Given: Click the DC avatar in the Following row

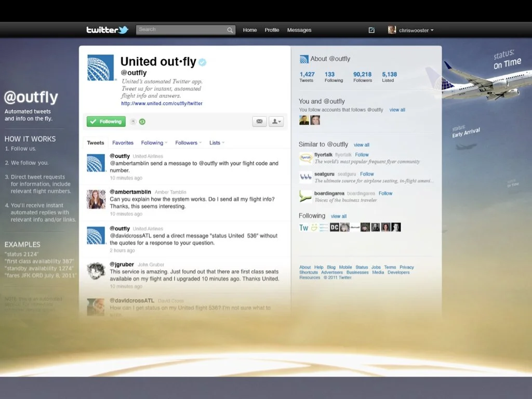Looking at the screenshot, I should pyautogui.click(x=335, y=228).
